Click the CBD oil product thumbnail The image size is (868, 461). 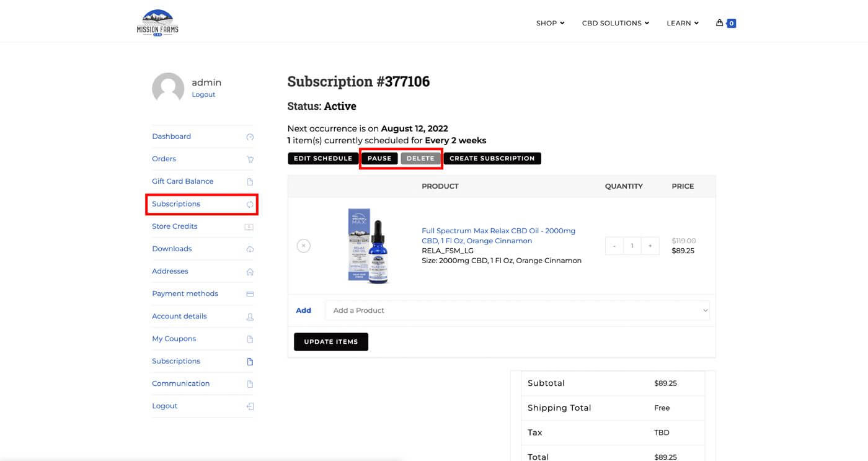pyautogui.click(x=368, y=246)
